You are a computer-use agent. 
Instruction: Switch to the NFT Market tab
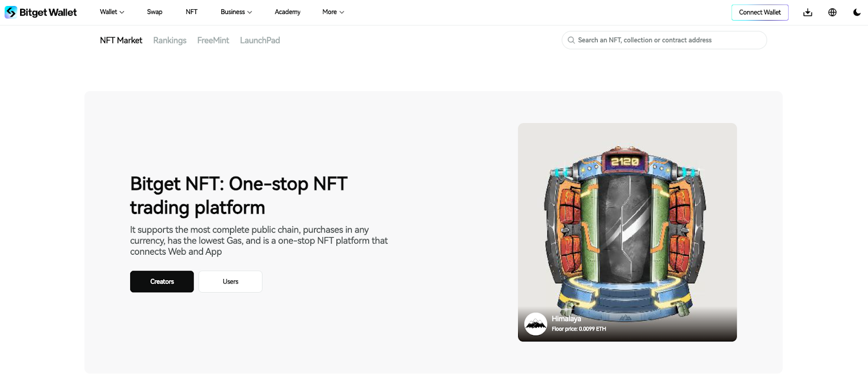tap(121, 40)
